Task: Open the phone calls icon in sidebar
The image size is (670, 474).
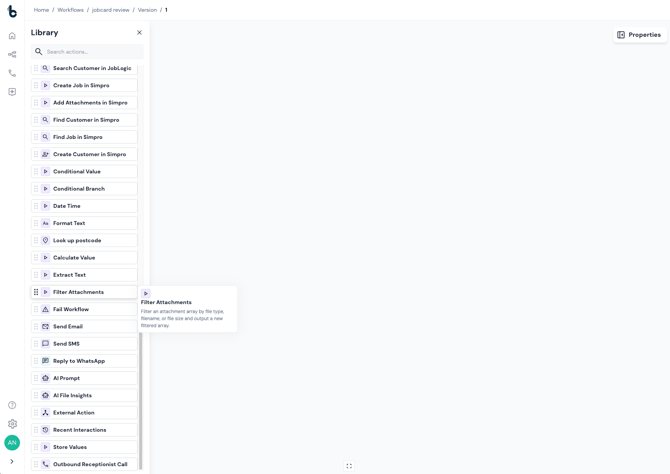Action: (x=12, y=73)
